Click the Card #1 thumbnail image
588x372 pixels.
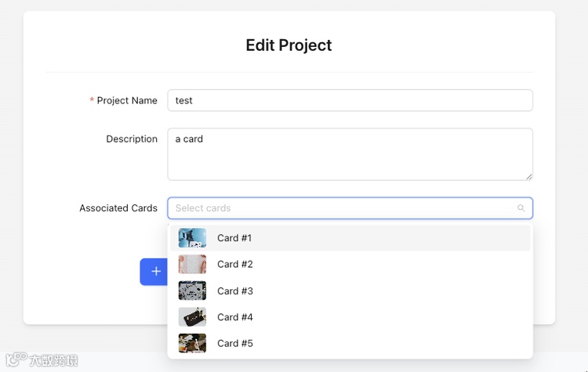tap(192, 238)
